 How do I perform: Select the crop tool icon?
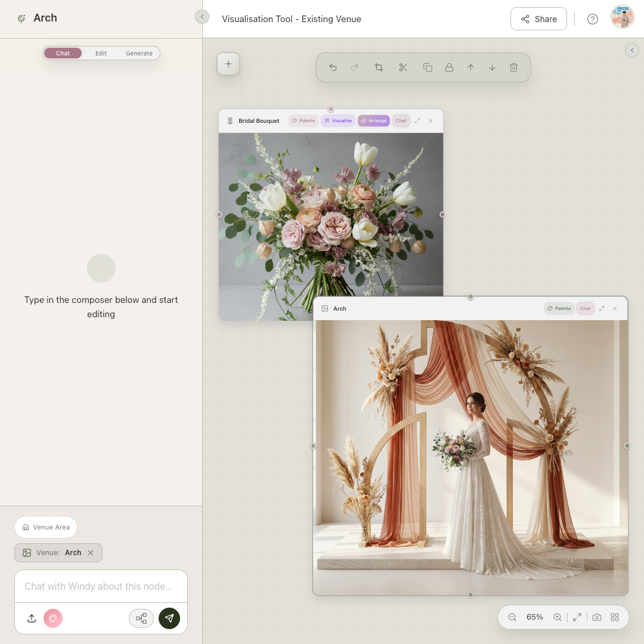tap(379, 67)
